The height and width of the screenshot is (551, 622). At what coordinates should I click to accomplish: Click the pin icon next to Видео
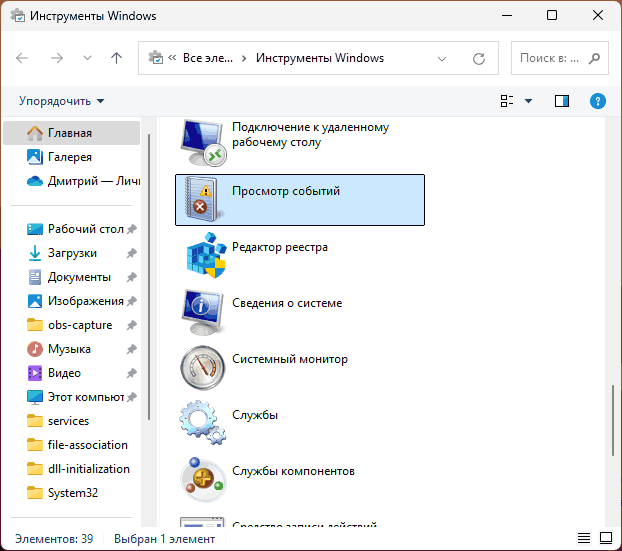click(132, 373)
